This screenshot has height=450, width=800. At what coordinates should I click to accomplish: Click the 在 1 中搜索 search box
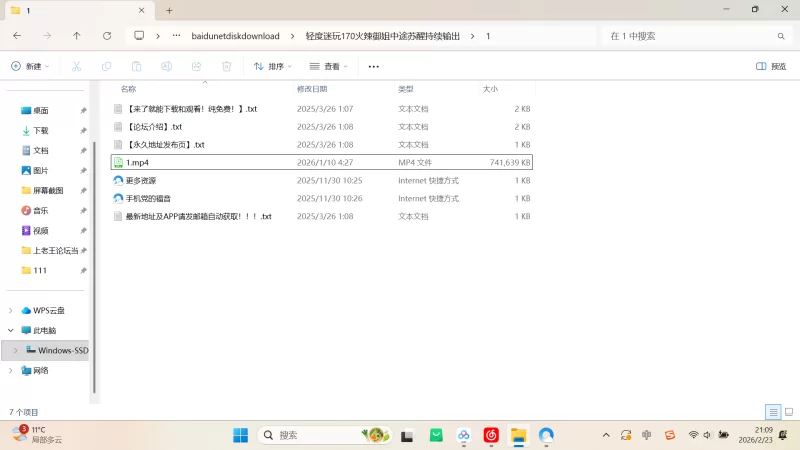[690, 35]
